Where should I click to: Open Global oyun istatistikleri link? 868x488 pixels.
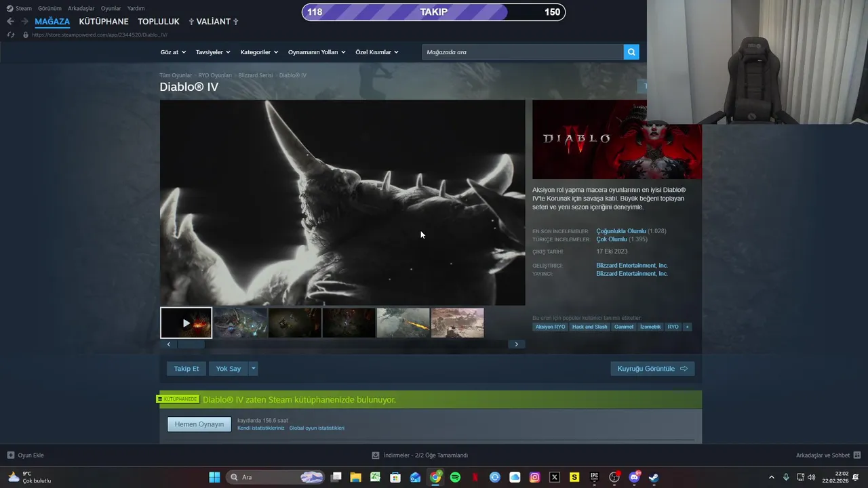pos(317,428)
